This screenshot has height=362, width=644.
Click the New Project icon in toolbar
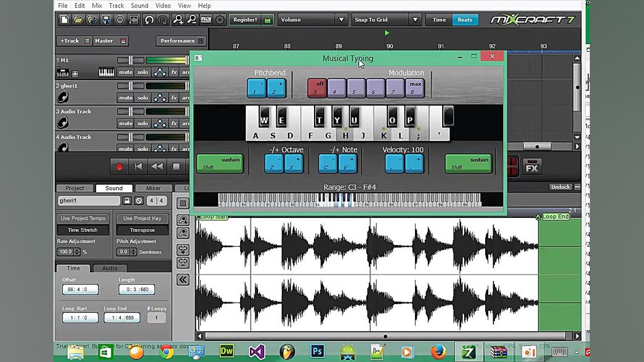coord(65,20)
